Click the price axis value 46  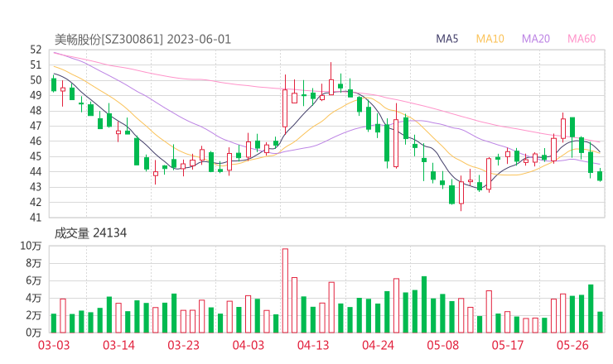tap(36, 141)
